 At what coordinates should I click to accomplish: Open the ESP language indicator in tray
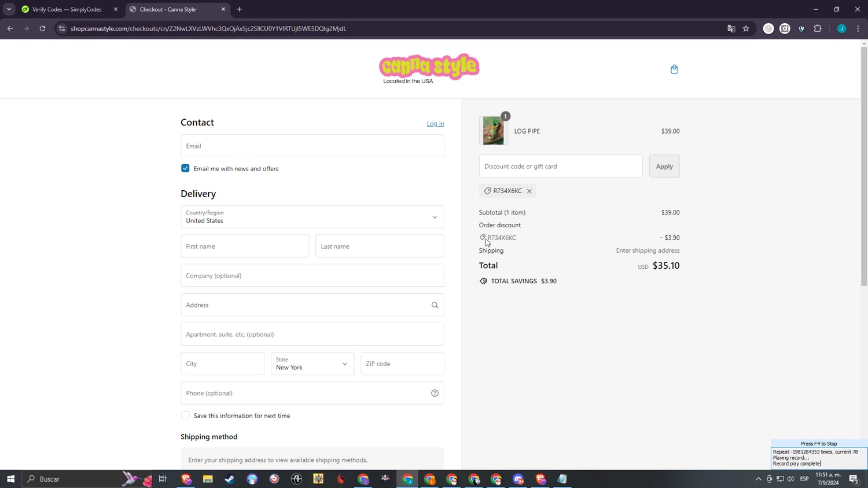coord(804,479)
